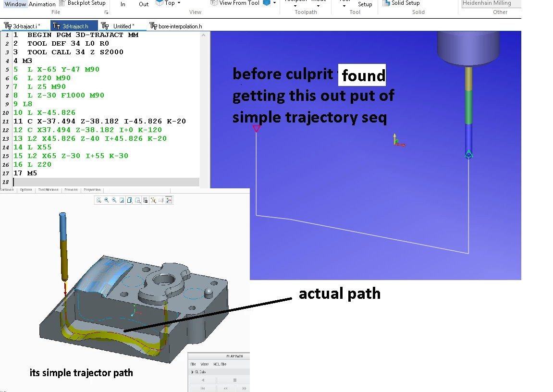This screenshot has height=392, width=553.
Task: Click the saved orientations icon
Action: [x=137, y=200]
